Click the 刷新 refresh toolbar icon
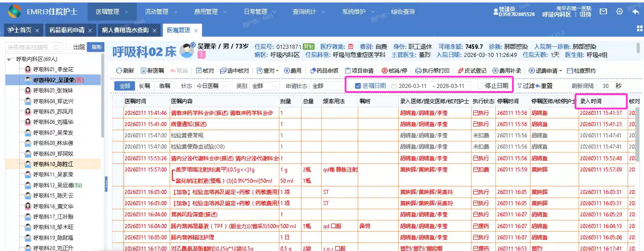644x251 pixels. pyautogui.click(x=125, y=71)
